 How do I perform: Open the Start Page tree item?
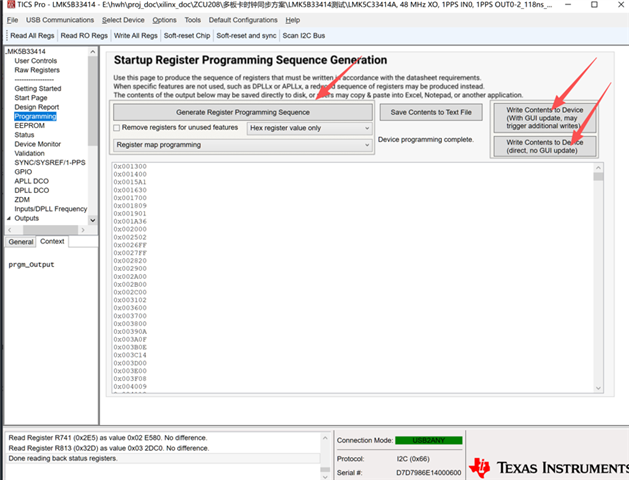pyautogui.click(x=31, y=98)
